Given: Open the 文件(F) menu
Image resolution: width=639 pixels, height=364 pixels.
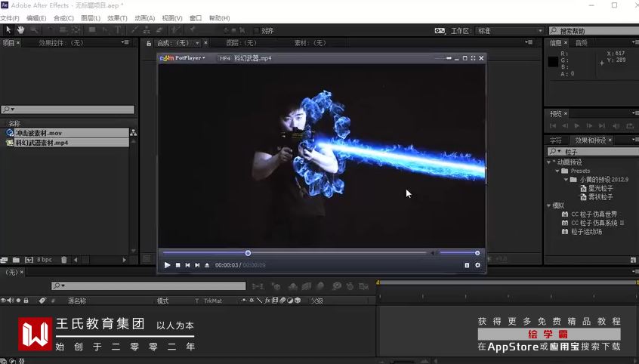Looking at the screenshot, I should [x=10, y=18].
